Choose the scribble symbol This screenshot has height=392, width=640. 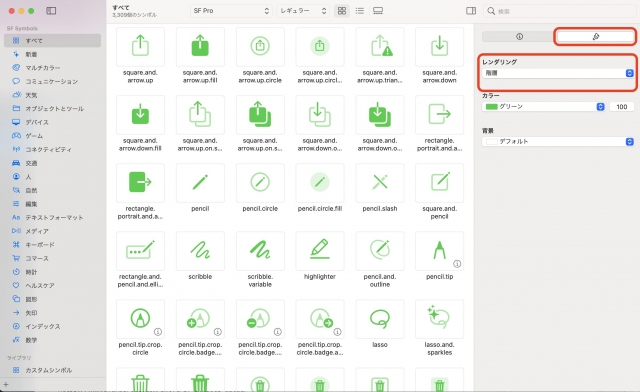[x=200, y=251]
